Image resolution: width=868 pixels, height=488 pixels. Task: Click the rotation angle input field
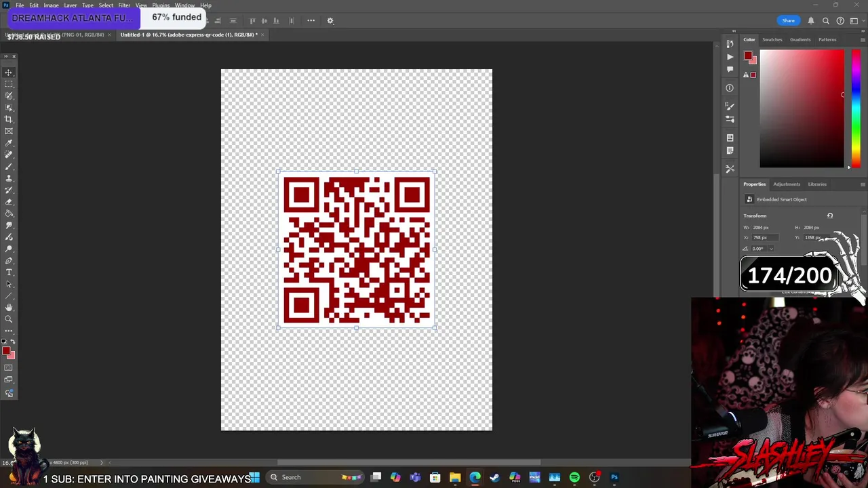(x=759, y=249)
